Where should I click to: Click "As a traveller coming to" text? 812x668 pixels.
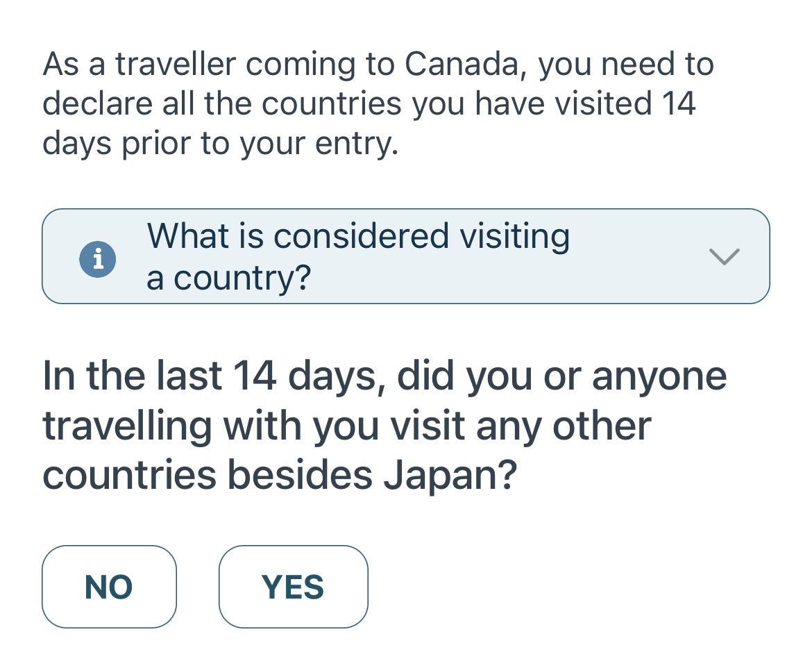(219, 65)
